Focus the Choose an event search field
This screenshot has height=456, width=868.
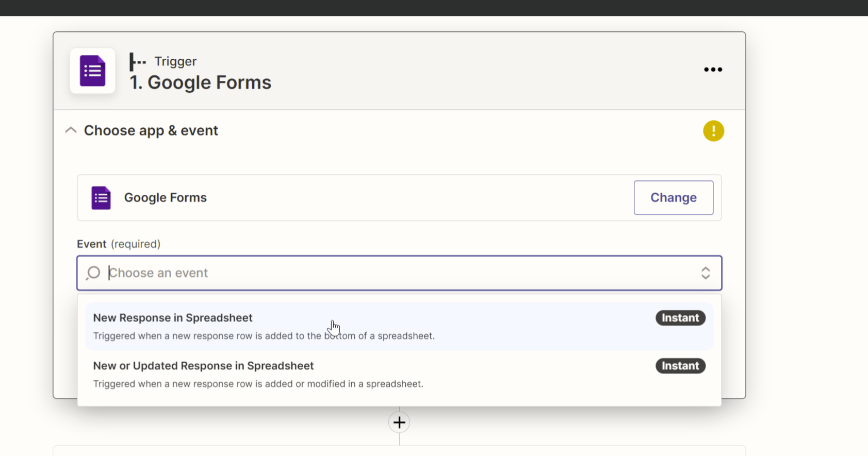(399, 273)
